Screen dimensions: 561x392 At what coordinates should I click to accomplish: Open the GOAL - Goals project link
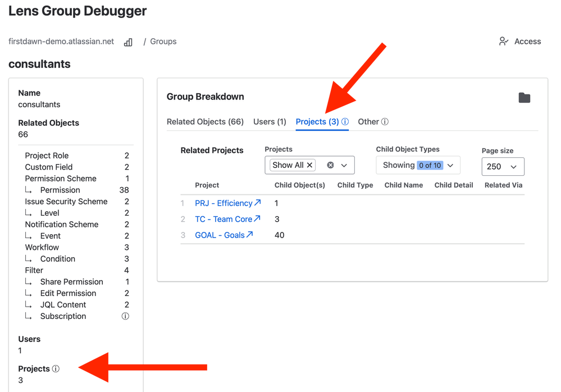click(x=220, y=235)
